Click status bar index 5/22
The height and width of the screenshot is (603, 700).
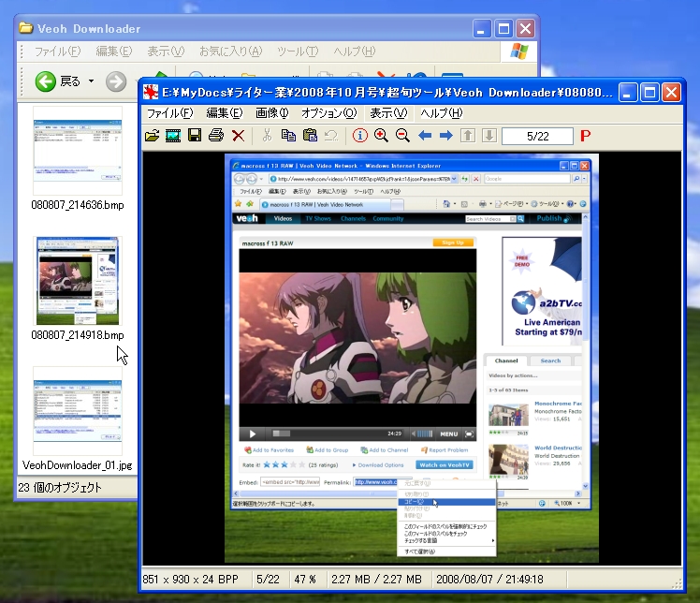click(268, 580)
